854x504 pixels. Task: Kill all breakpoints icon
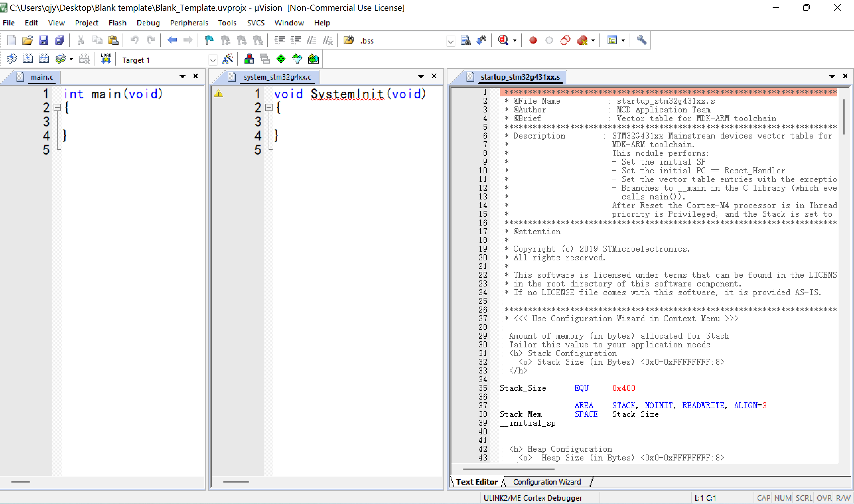(x=582, y=40)
